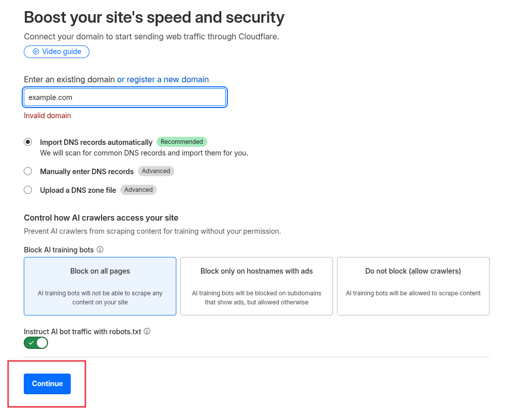Click Advanced badge beside Upload a DNS zone file
This screenshot has height=420, width=528.
tap(138, 190)
